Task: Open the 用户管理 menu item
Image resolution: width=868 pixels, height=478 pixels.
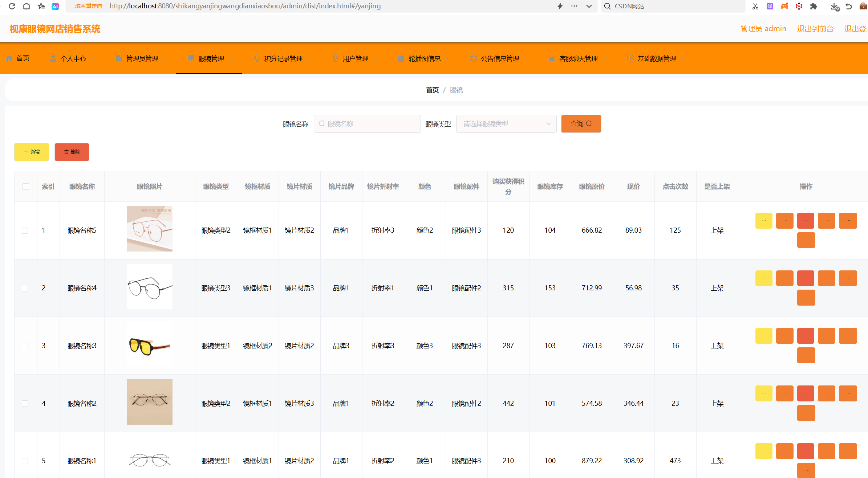Action: pos(355,58)
